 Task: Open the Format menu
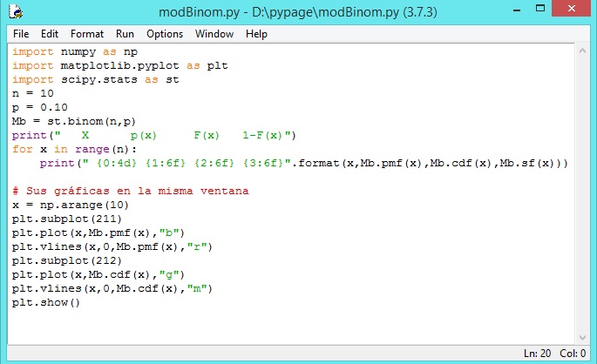click(87, 34)
